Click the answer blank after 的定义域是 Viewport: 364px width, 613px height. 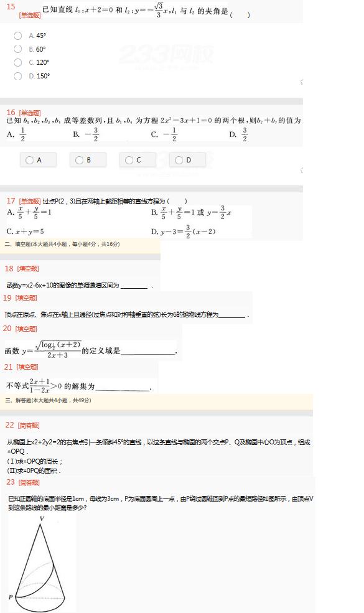[x=149, y=350]
